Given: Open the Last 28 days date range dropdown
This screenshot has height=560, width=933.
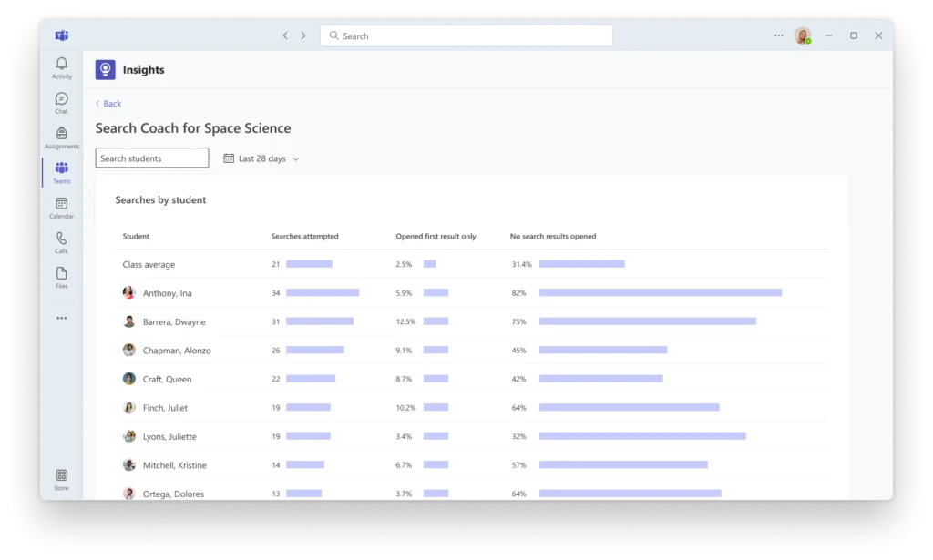Looking at the screenshot, I should [x=261, y=158].
